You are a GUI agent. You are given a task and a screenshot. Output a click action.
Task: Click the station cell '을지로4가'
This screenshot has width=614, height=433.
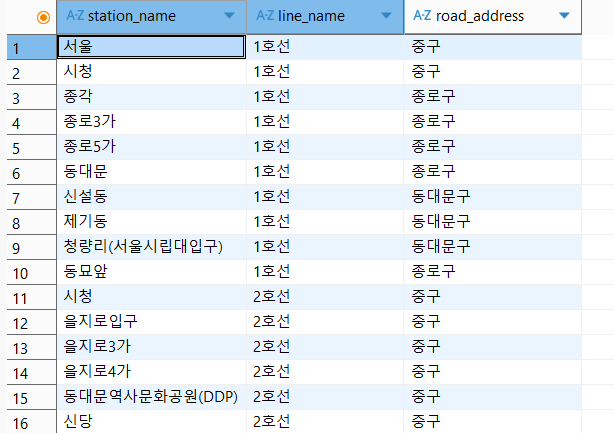[x=152, y=372]
